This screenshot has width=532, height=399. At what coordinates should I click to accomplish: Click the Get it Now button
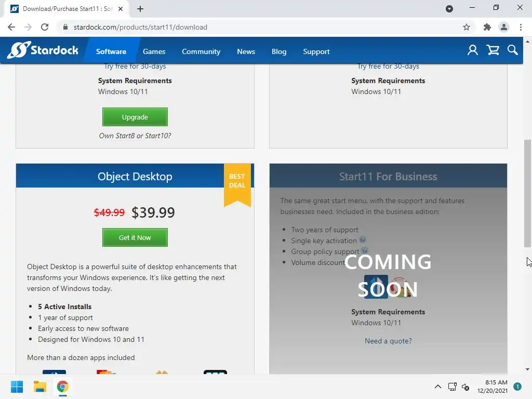[135, 237]
